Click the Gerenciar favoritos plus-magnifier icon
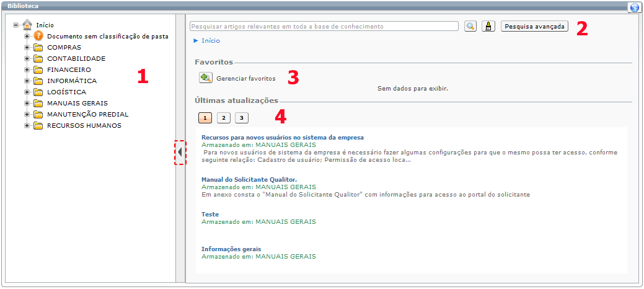 pyautogui.click(x=205, y=78)
